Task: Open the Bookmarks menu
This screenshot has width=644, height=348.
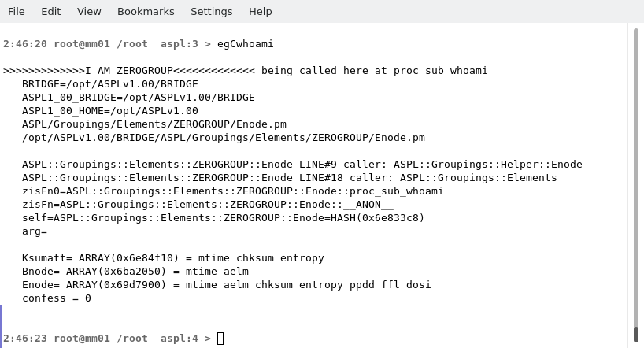Action: click(146, 11)
